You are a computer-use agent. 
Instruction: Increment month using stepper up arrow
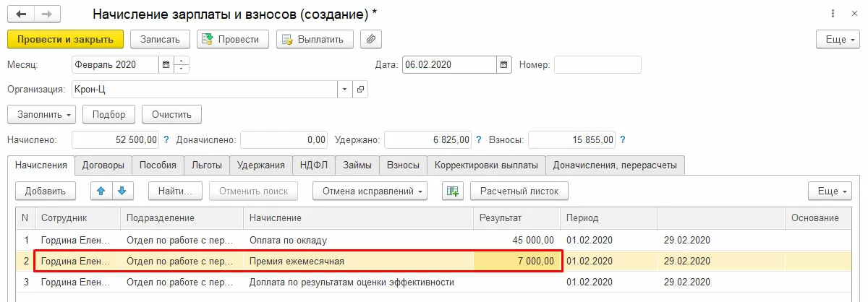pyautogui.click(x=182, y=61)
